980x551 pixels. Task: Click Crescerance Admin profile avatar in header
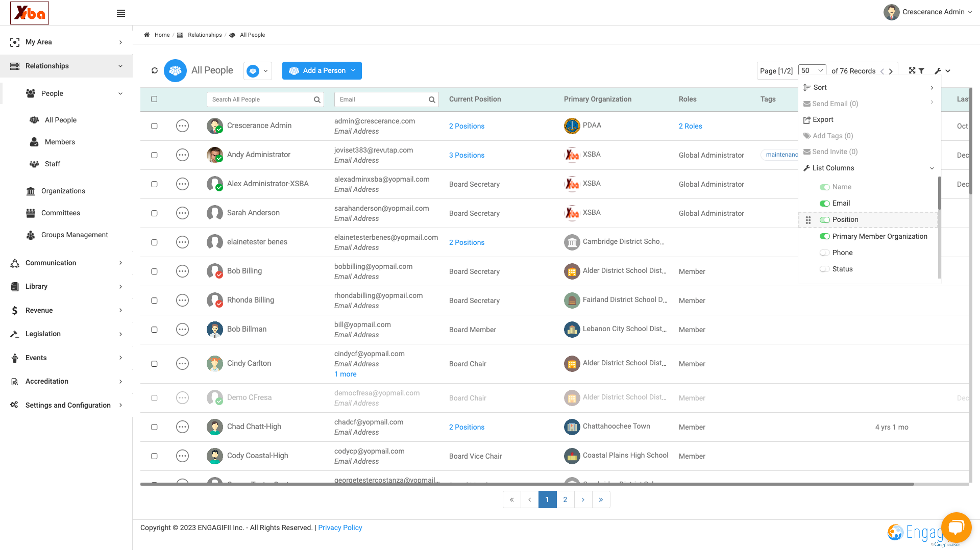click(x=891, y=12)
